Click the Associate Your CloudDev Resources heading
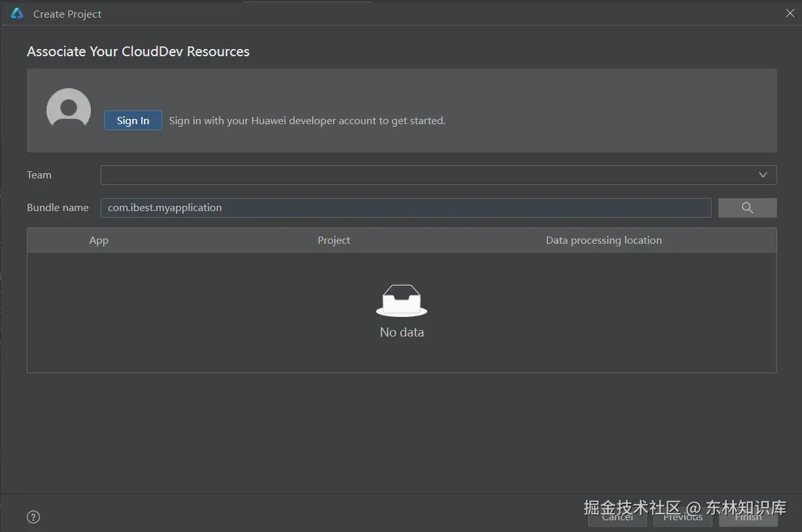 coord(138,52)
